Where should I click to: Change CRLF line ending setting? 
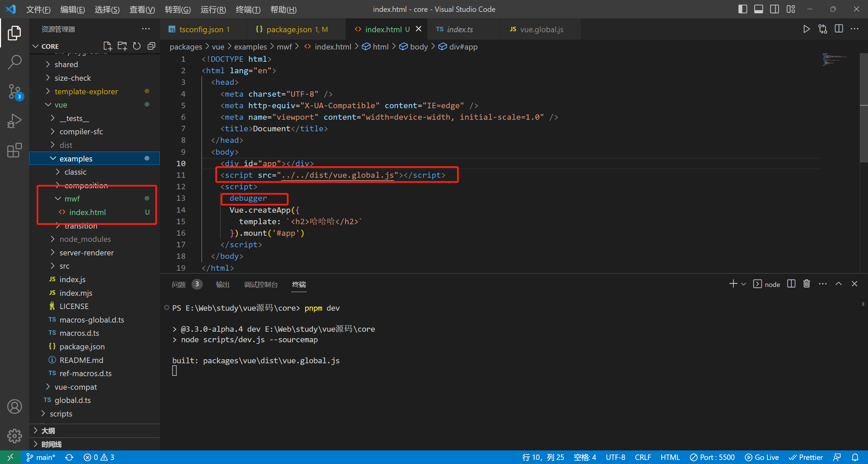pyautogui.click(x=643, y=457)
